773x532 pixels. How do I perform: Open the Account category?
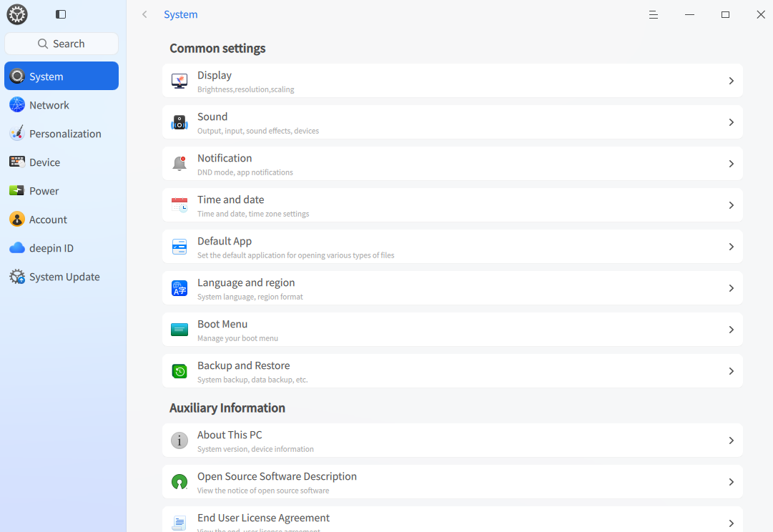click(x=61, y=219)
